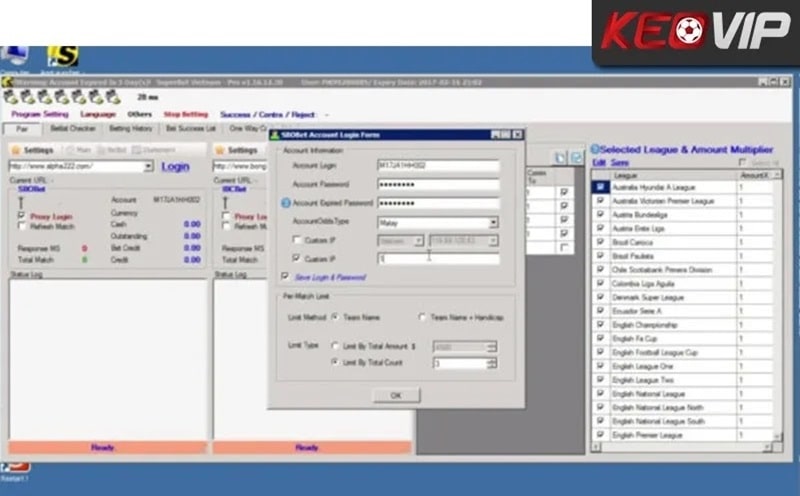Open the alpha222.com URL dropdown
This screenshot has width=800, height=496.
pyautogui.click(x=148, y=167)
